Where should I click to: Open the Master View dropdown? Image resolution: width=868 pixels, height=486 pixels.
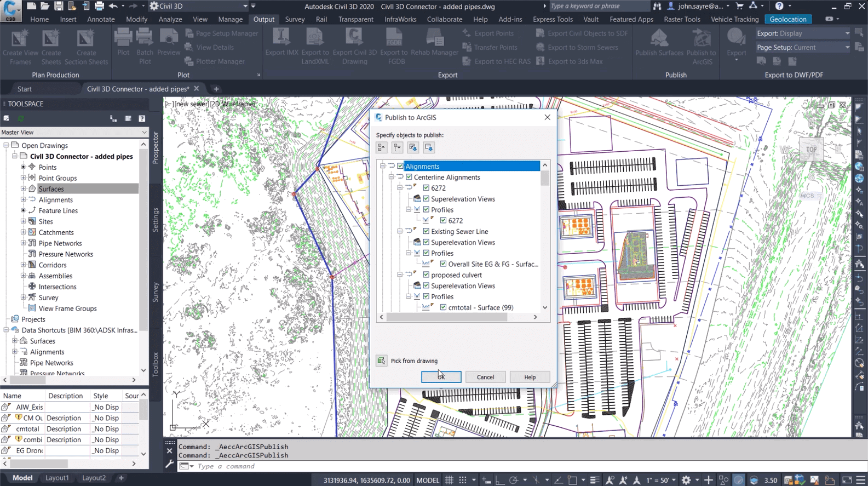pyautogui.click(x=144, y=132)
